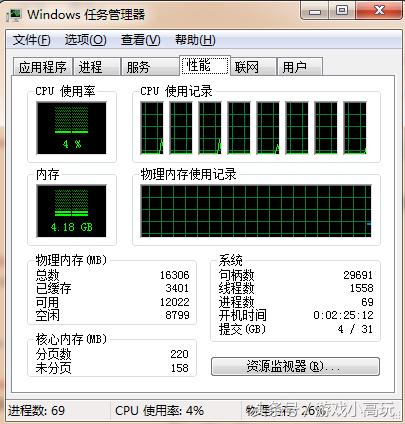Click the 资源监视器(R)... button
405x424 pixels.
(295, 367)
